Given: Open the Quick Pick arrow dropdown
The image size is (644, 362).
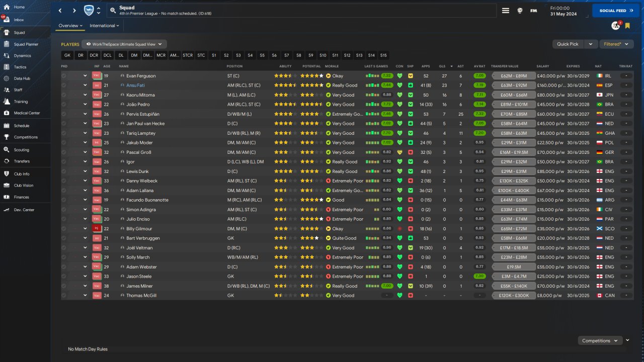Looking at the screenshot, I should coord(591,44).
